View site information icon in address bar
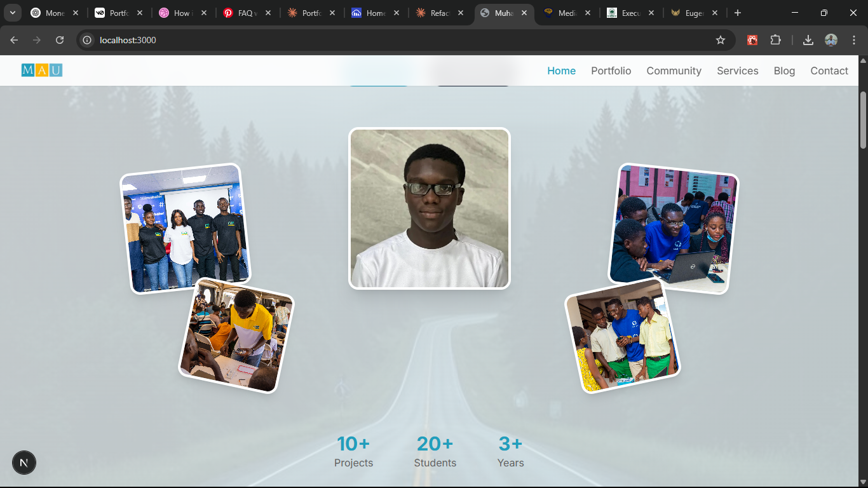Screen dimensions: 868x488 86,39
